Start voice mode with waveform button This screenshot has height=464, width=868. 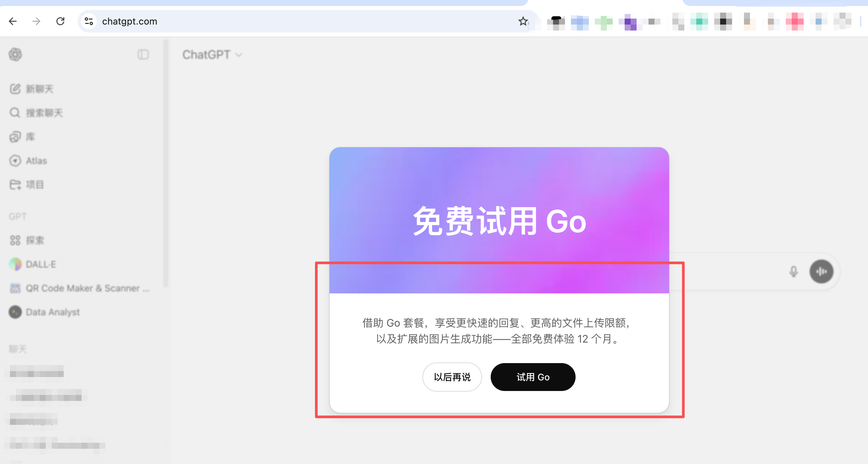point(822,271)
